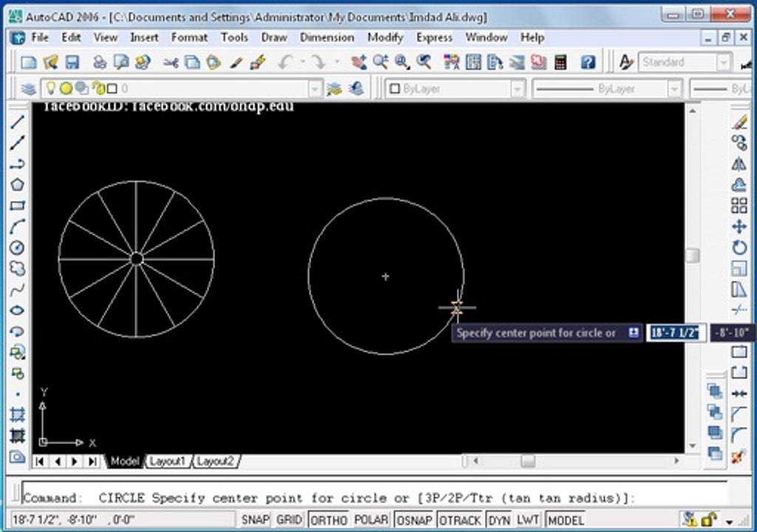
Task: Select the Hatch tool
Action: point(18,415)
